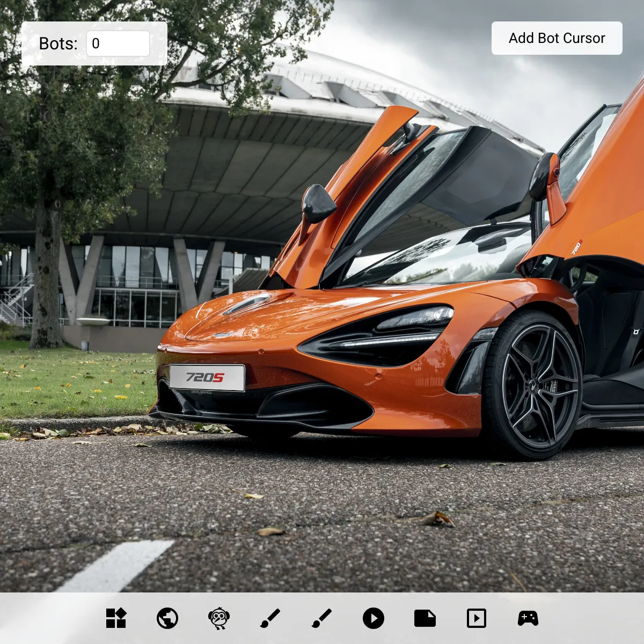Click empty dock space right of gamepad icon

(590, 618)
